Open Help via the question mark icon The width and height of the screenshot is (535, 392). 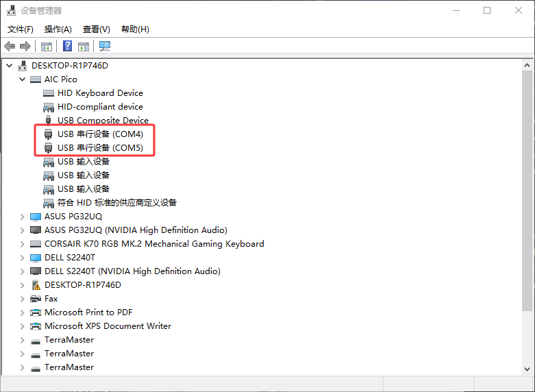pyautogui.click(x=68, y=46)
